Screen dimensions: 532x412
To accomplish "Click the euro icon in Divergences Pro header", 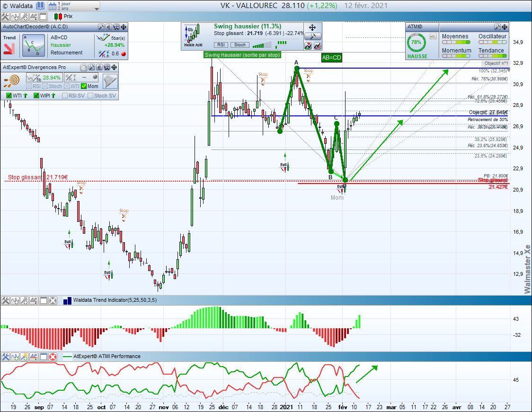I will 99,68.
